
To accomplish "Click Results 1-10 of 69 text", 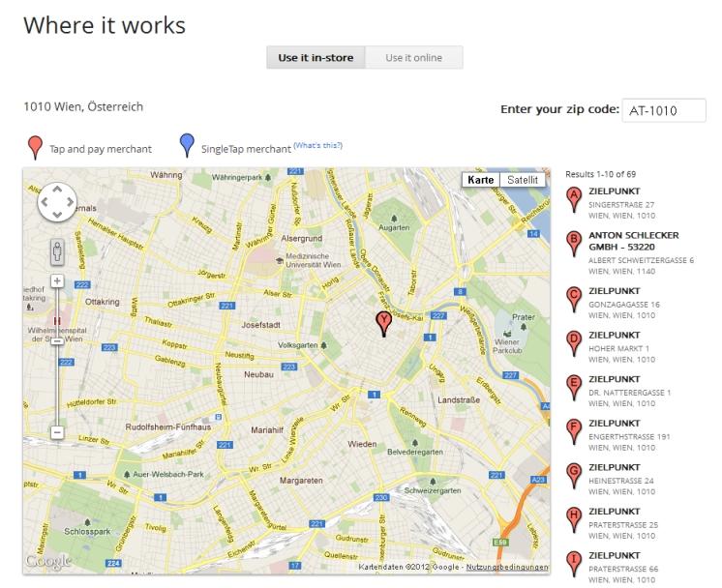I will click(600, 174).
